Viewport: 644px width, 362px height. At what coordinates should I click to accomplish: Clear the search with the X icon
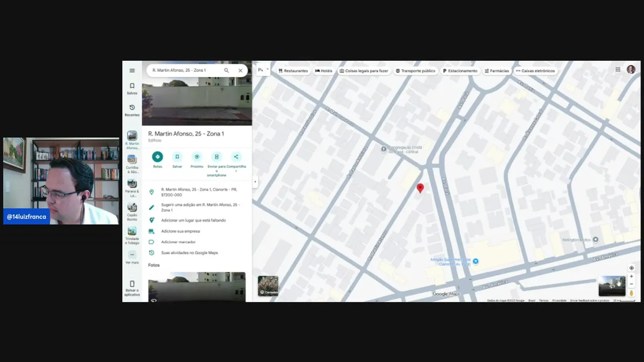pyautogui.click(x=240, y=70)
